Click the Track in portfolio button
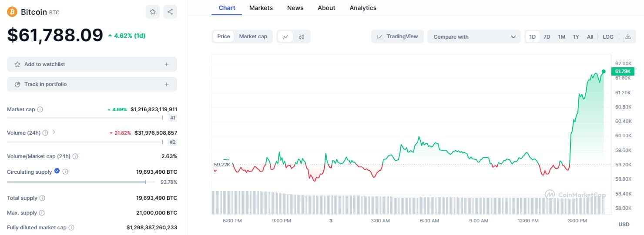The height and width of the screenshot is (235, 644). (x=92, y=84)
